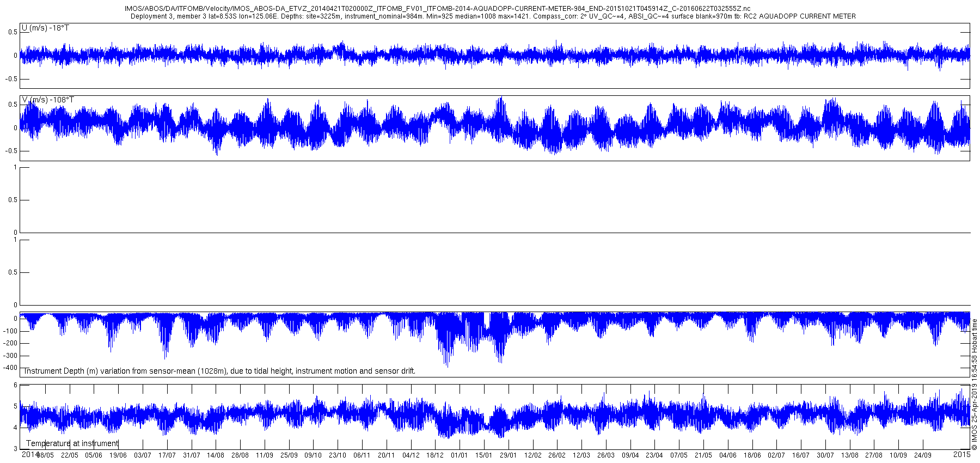This screenshot has height=463, width=980.
Task: Click the 'Instrument Depth (m) variation' caption
Action: 219,371
